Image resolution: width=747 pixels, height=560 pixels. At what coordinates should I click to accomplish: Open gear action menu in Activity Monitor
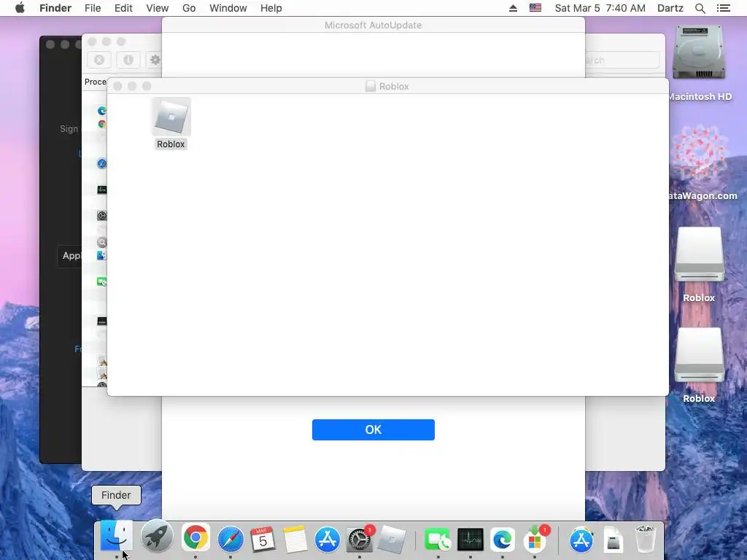(154, 60)
